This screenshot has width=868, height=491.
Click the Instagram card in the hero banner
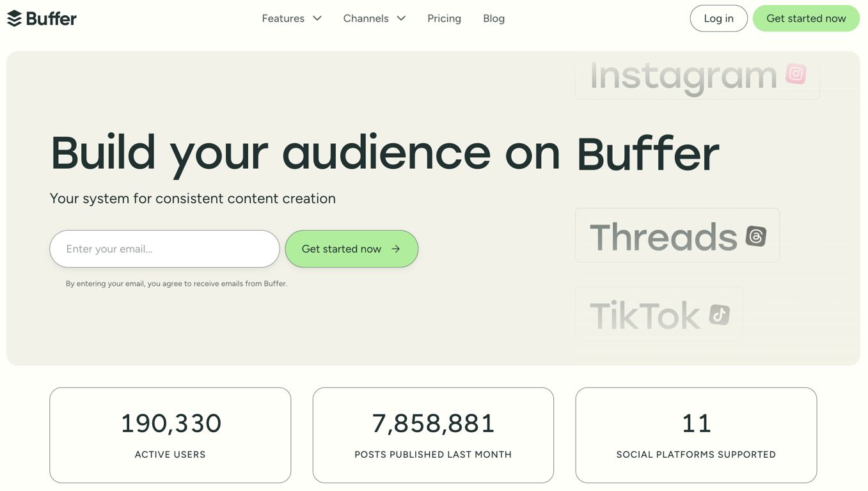[x=697, y=77]
